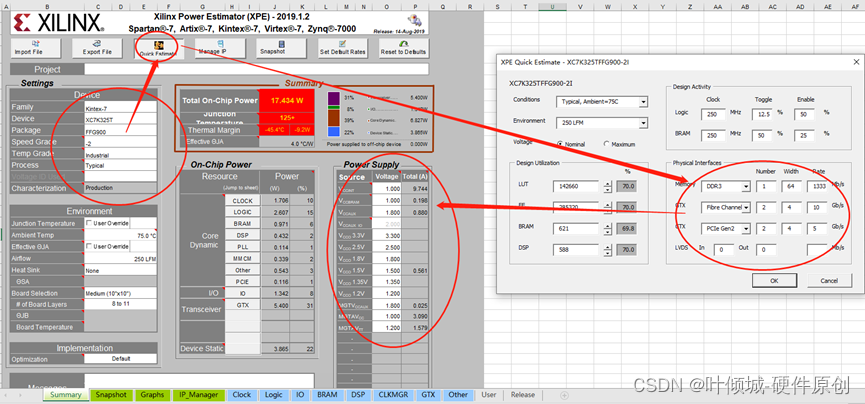This screenshot has height=404, width=865.
Task: Jump to the MMCM resource sheet
Action: [242, 259]
